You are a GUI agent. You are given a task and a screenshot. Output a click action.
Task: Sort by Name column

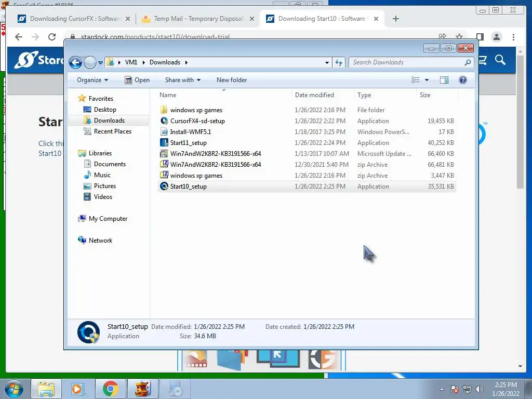tap(224, 95)
